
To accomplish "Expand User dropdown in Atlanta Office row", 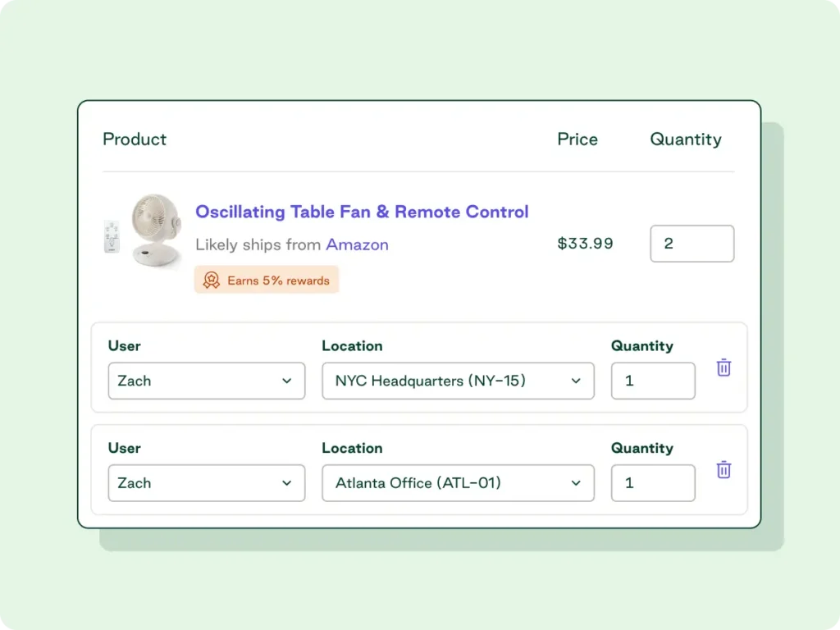I will 206,483.
